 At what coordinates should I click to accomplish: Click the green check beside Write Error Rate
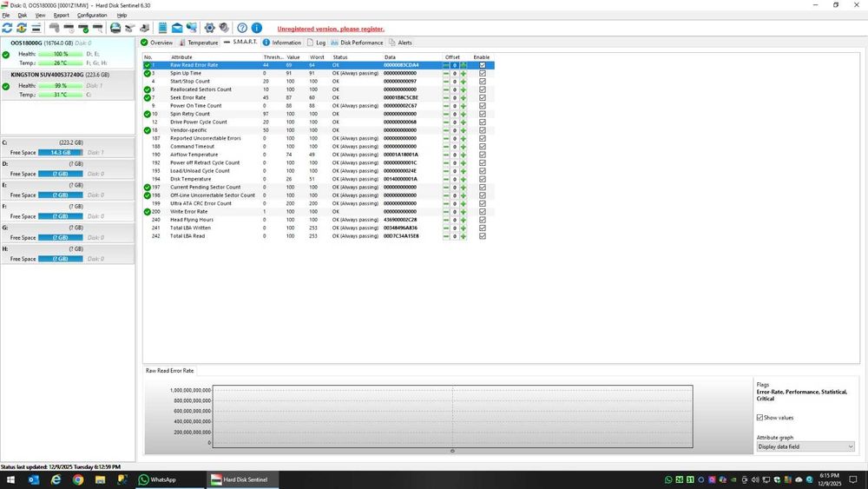click(x=148, y=212)
